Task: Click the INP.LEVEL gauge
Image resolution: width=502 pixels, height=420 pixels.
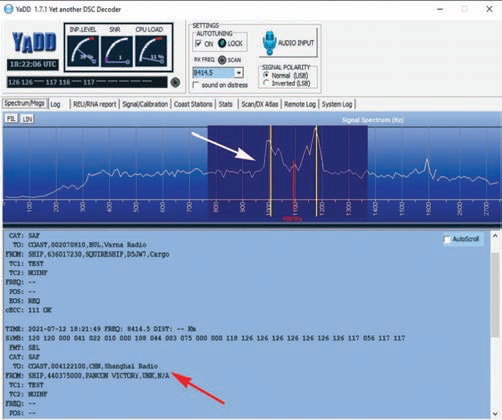Action: coord(83,51)
